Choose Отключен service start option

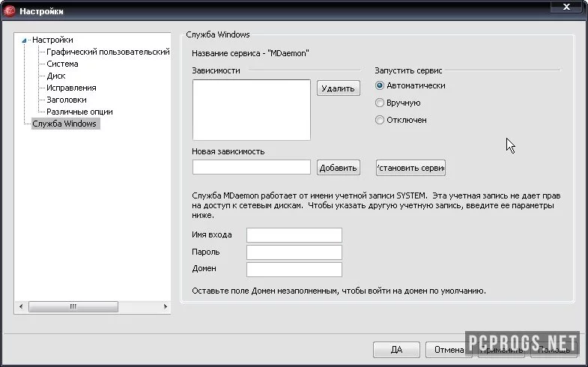401,120
